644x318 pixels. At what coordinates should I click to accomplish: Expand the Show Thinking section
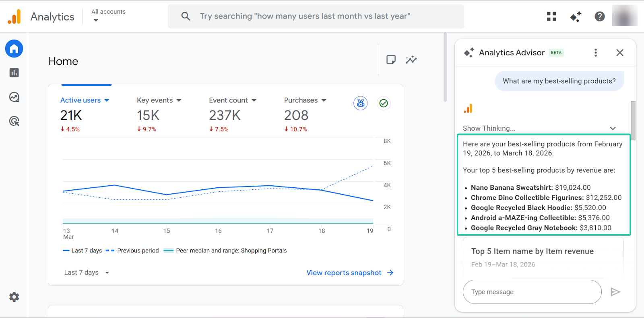pos(539,128)
